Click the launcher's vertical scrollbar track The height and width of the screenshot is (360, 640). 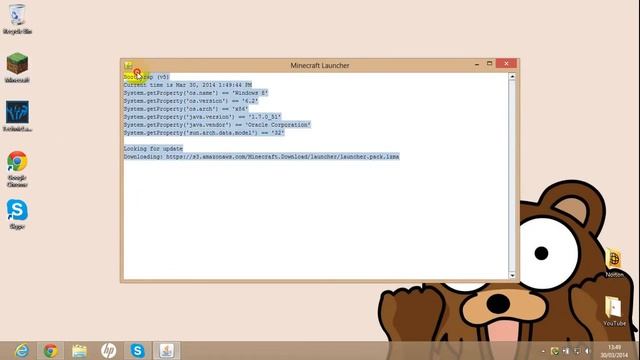click(x=512, y=176)
